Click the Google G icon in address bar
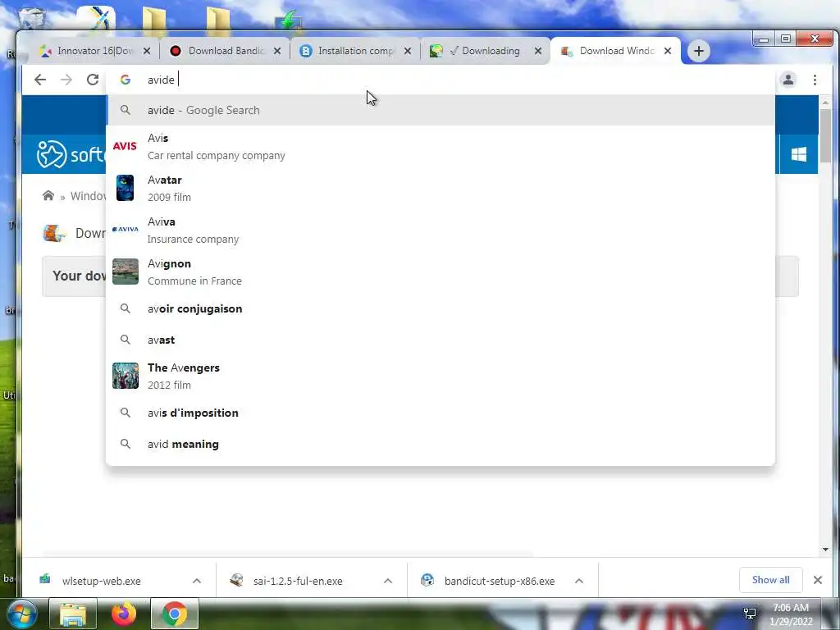The width and height of the screenshot is (840, 630). [126, 80]
